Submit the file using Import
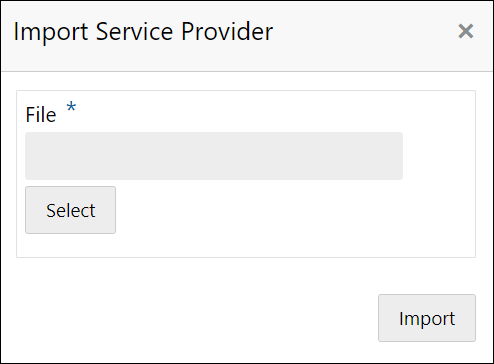 pos(427,318)
